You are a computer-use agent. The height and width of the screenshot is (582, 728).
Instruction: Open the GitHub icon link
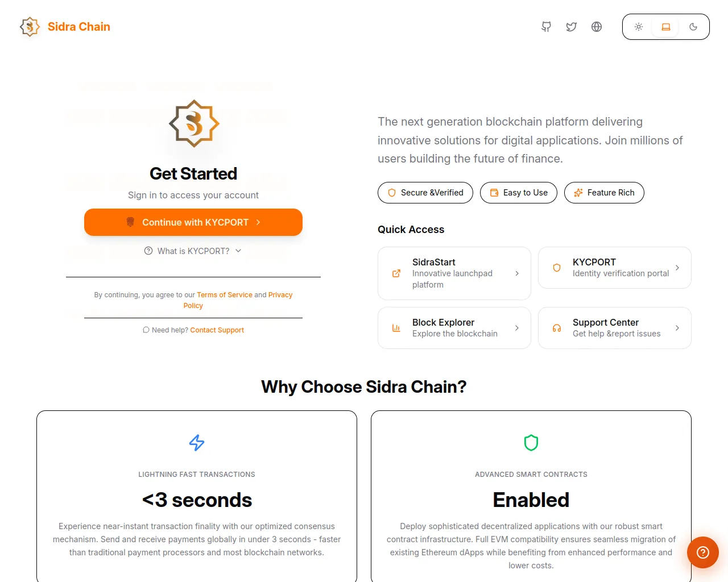(x=546, y=27)
